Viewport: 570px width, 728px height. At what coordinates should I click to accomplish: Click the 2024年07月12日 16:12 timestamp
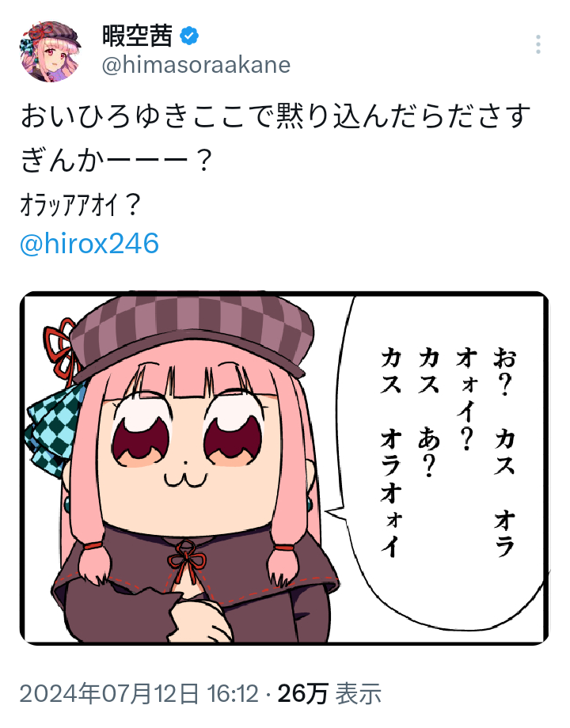point(139,694)
